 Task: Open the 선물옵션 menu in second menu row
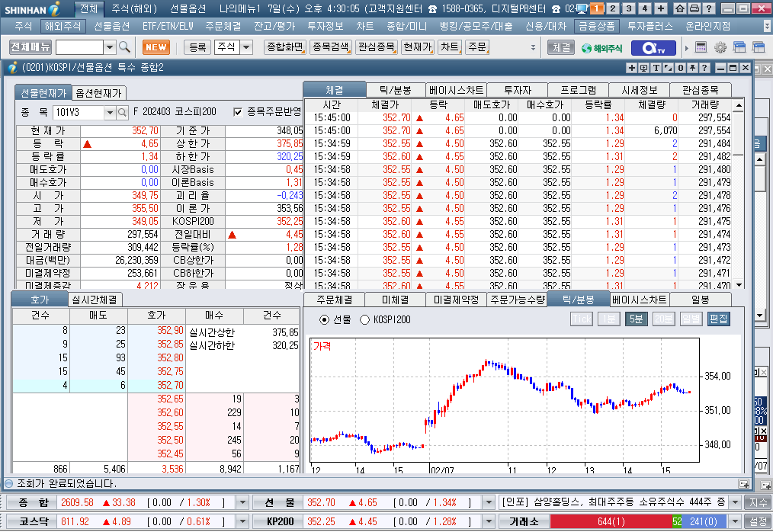point(112,26)
